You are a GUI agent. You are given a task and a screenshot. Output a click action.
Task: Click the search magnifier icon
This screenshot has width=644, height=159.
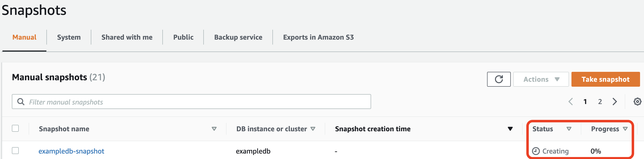click(x=21, y=102)
